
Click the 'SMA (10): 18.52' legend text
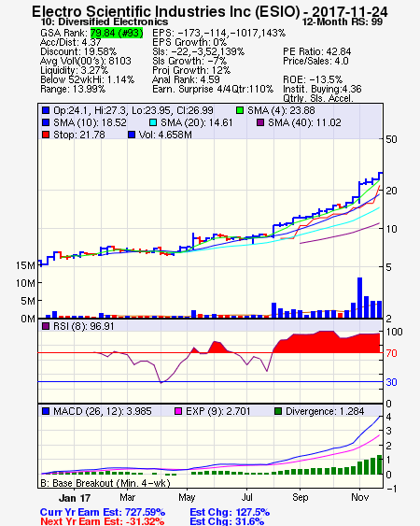click(91, 122)
